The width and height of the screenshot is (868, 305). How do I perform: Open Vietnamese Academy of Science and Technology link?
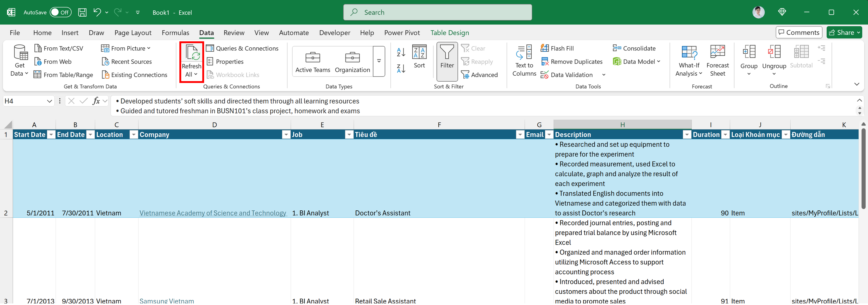213,213
